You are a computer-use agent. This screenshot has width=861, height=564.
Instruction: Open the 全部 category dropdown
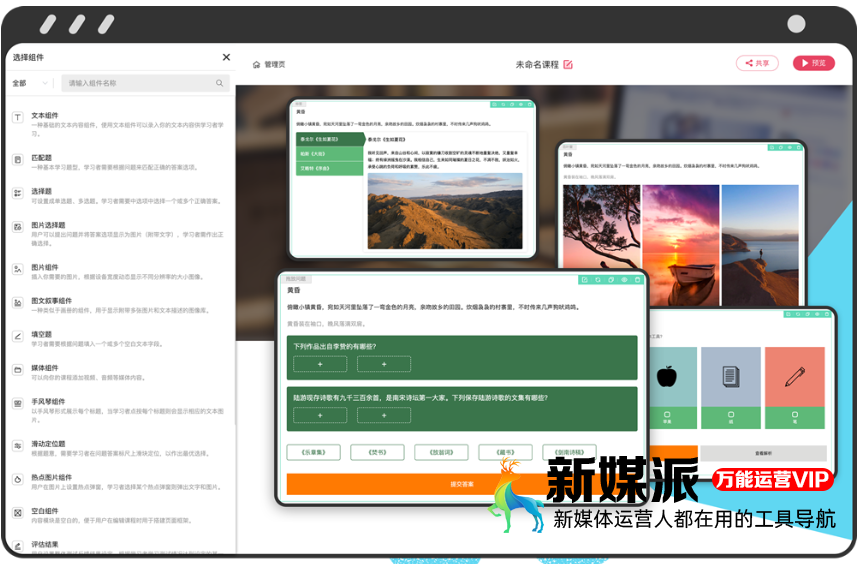pos(31,83)
